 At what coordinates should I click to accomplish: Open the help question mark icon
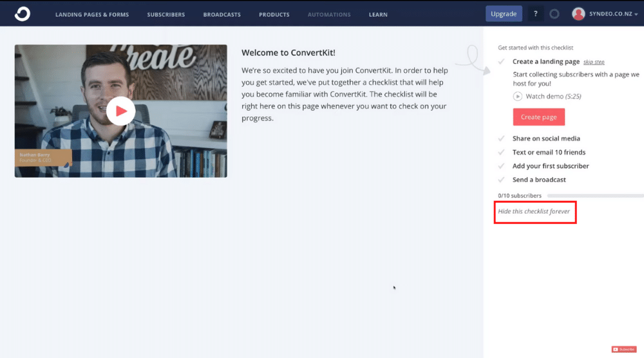(x=535, y=14)
